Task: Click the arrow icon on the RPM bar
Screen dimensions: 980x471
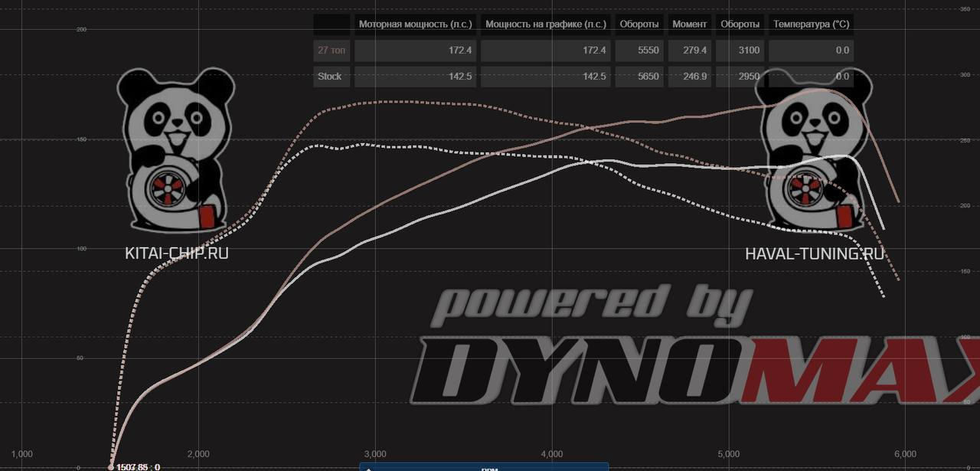Action: click(x=368, y=468)
